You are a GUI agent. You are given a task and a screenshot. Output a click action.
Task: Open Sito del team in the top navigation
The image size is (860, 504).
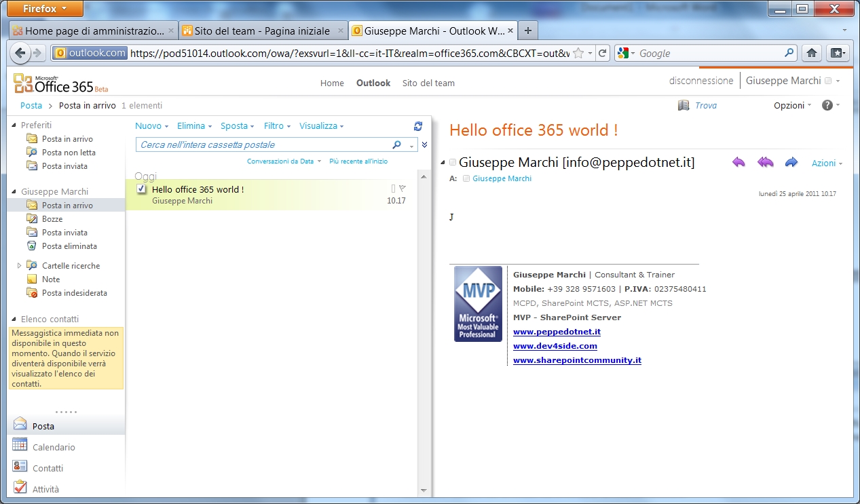point(428,83)
